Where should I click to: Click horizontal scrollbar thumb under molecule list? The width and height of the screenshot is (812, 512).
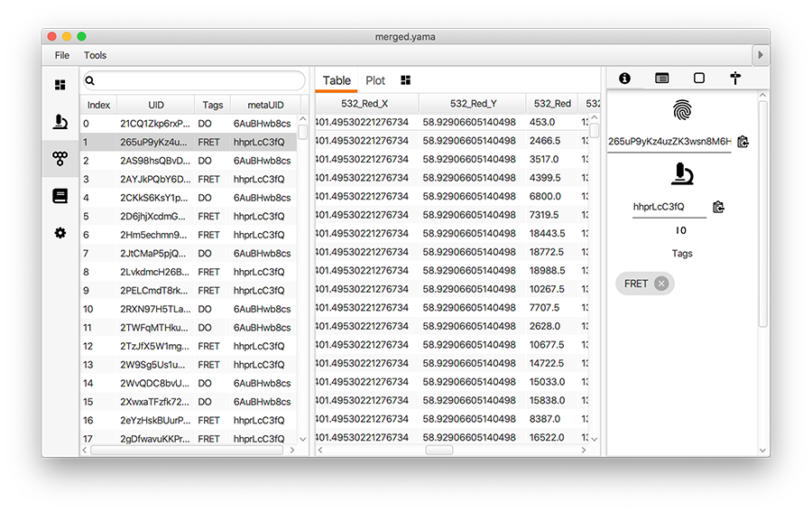point(187,451)
